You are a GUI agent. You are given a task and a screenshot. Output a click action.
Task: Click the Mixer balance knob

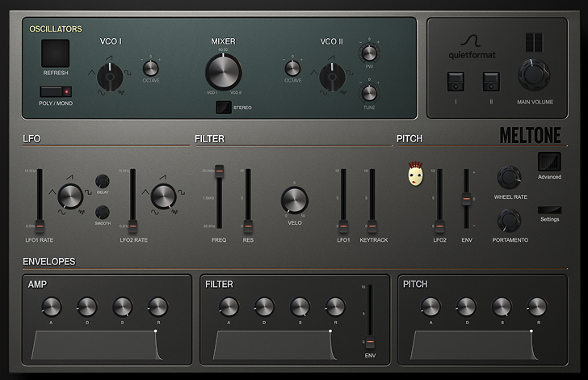click(x=224, y=73)
